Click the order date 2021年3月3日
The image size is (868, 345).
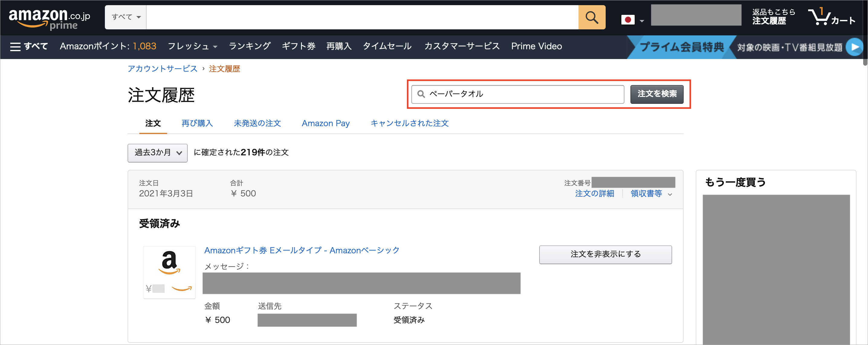(166, 194)
